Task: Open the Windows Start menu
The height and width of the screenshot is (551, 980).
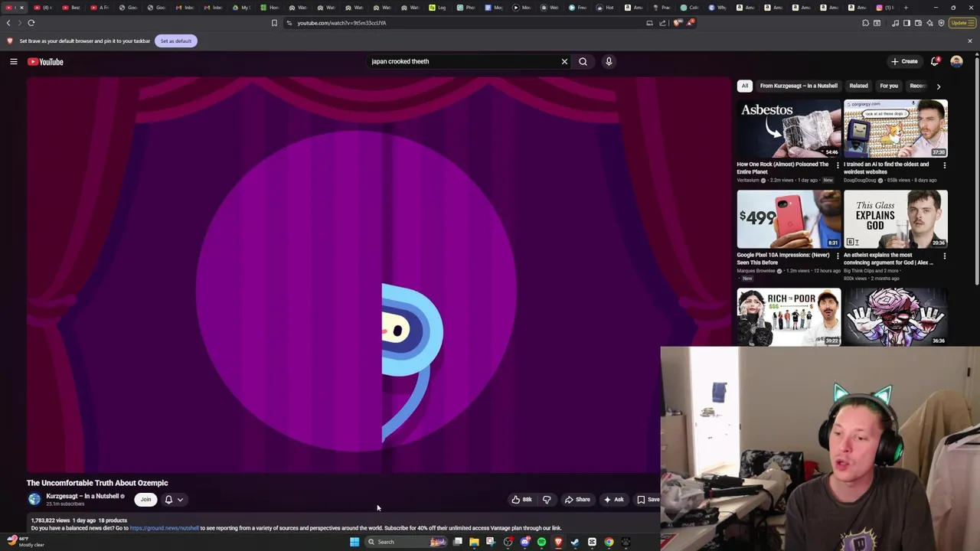Action: coord(354,542)
